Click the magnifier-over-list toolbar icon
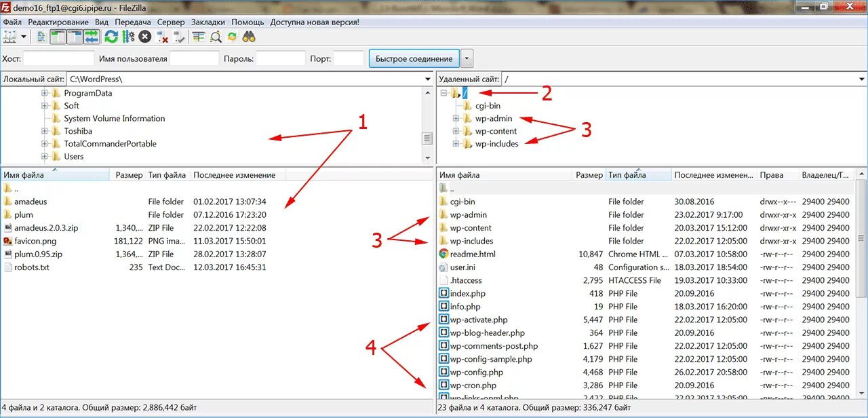This screenshot has height=418, width=868. tap(216, 37)
